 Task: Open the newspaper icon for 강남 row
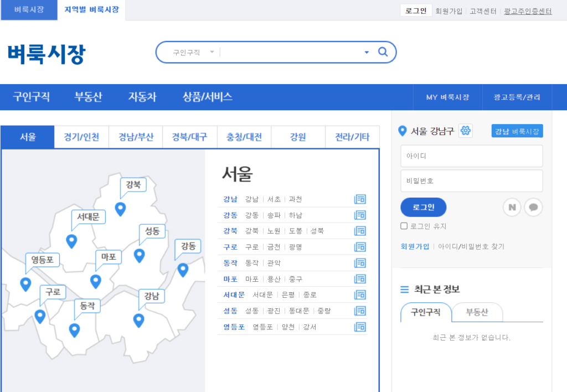pos(360,199)
